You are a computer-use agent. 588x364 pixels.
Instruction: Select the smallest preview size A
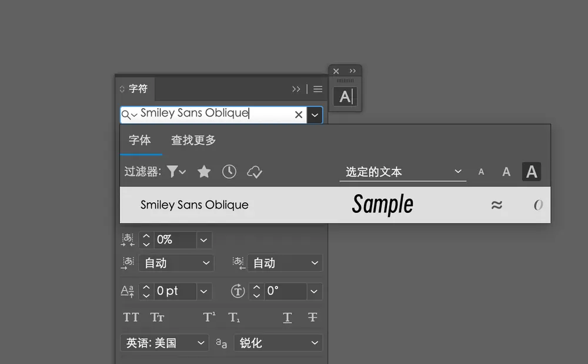click(480, 172)
